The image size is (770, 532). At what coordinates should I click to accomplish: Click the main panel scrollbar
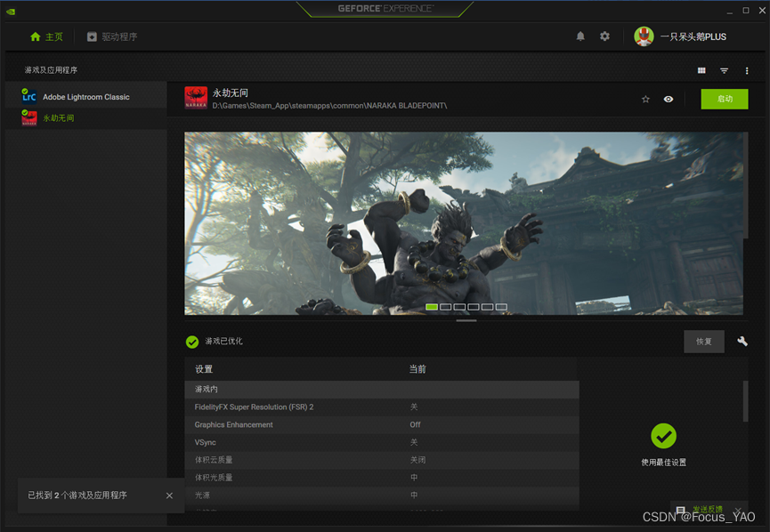(745, 185)
